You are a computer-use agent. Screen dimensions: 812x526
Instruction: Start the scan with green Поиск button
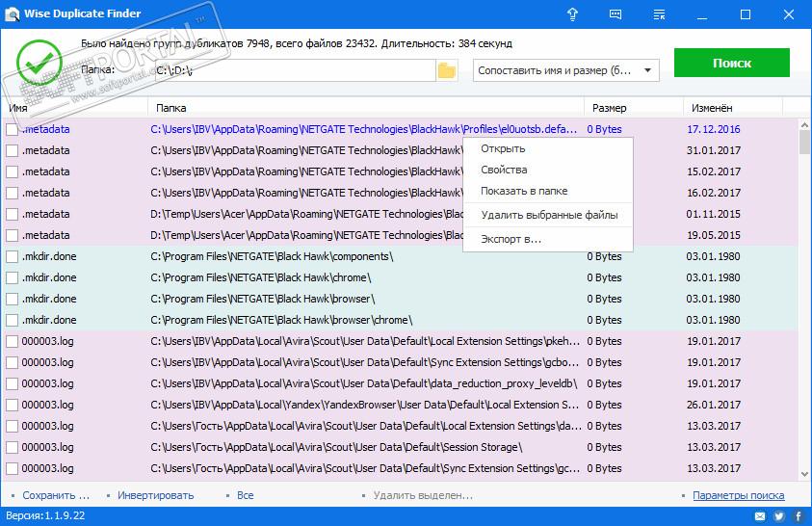pos(731,63)
